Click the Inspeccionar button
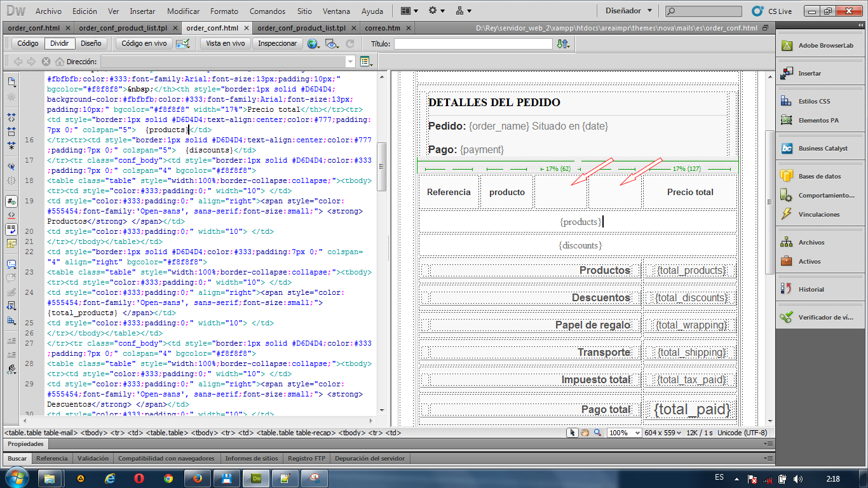This screenshot has height=488, width=868. [x=277, y=44]
